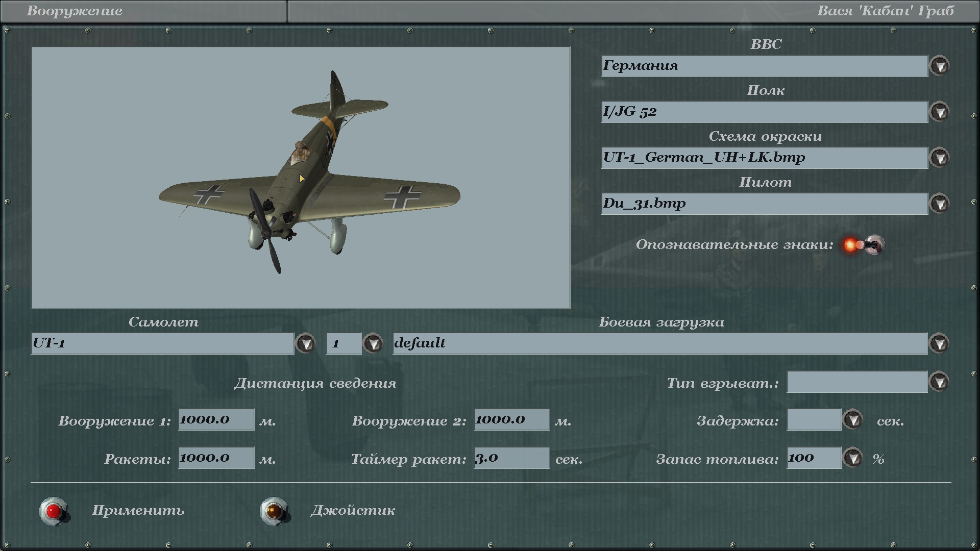Open the Тип взрыват. dropdown arrow
The height and width of the screenshot is (551, 980).
[x=939, y=382]
